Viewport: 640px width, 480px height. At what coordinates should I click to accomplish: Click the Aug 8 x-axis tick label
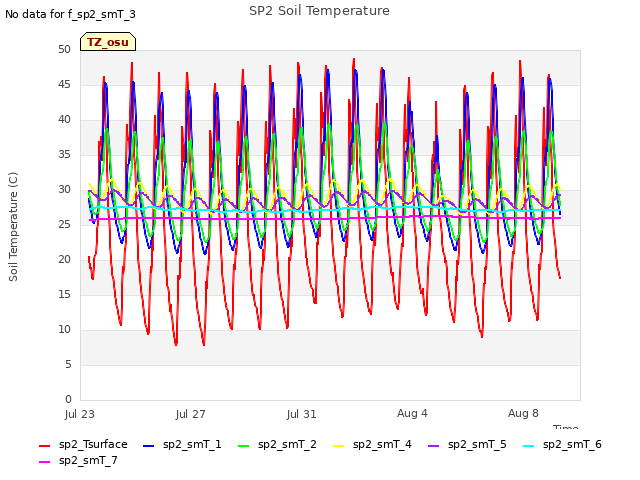click(x=523, y=413)
